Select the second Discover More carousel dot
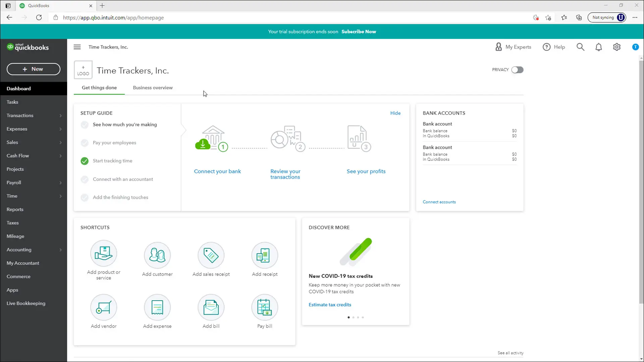Image resolution: width=644 pixels, height=362 pixels. tap(354, 317)
